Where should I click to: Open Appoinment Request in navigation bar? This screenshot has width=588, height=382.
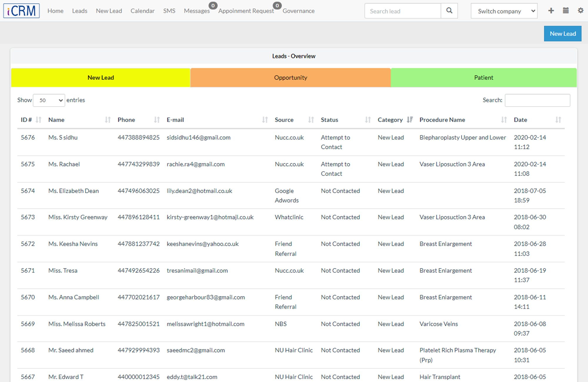point(246,11)
